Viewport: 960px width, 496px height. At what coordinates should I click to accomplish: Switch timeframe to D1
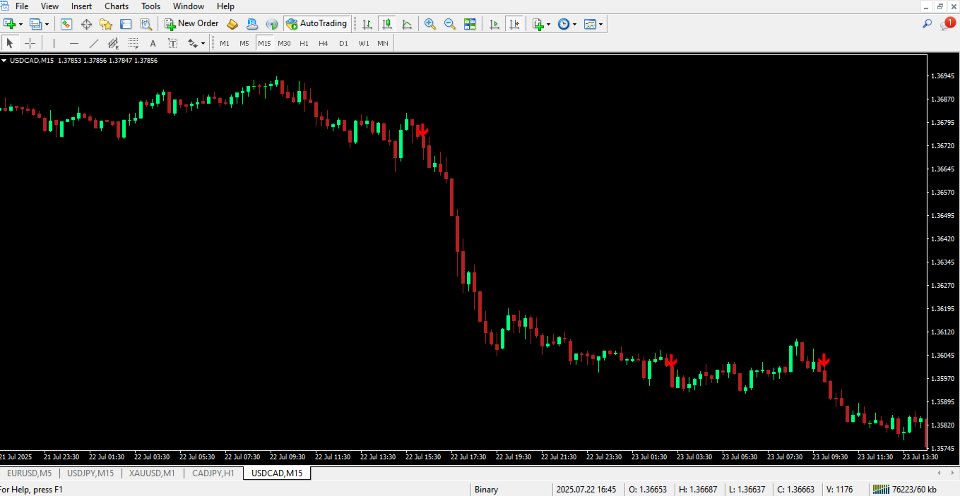click(x=343, y=43)
